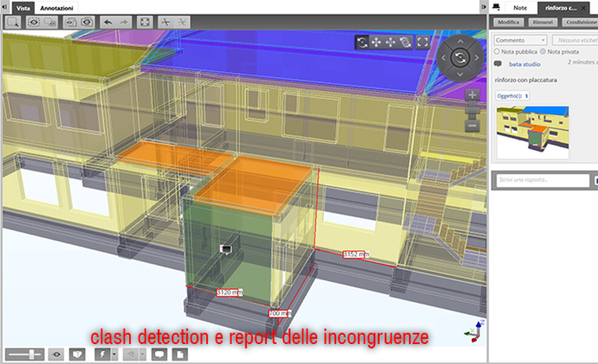Image resolution: width=598 pixels, height=364 pixels.
Task: Click the fit-to-view toolbar icon
Action: pos(144,22)
